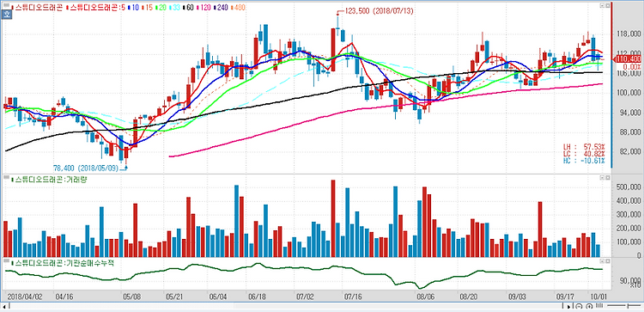The height and width of the screenshot is (312, 644).
Task: Maximize the 기관순매수누적 pane
Action: [x=608, y=261]
